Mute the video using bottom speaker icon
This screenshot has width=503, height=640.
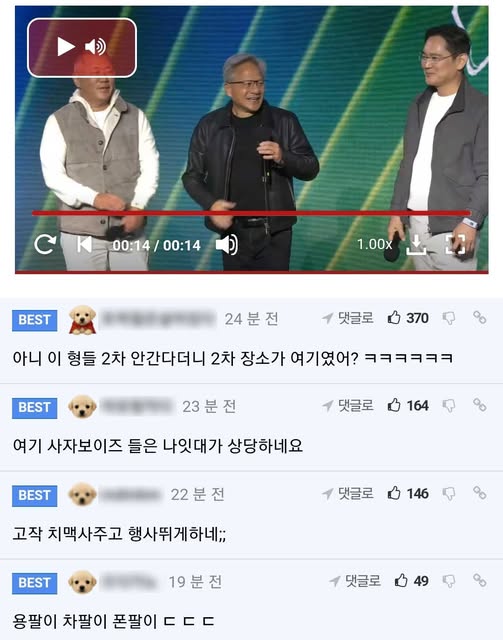227,244
